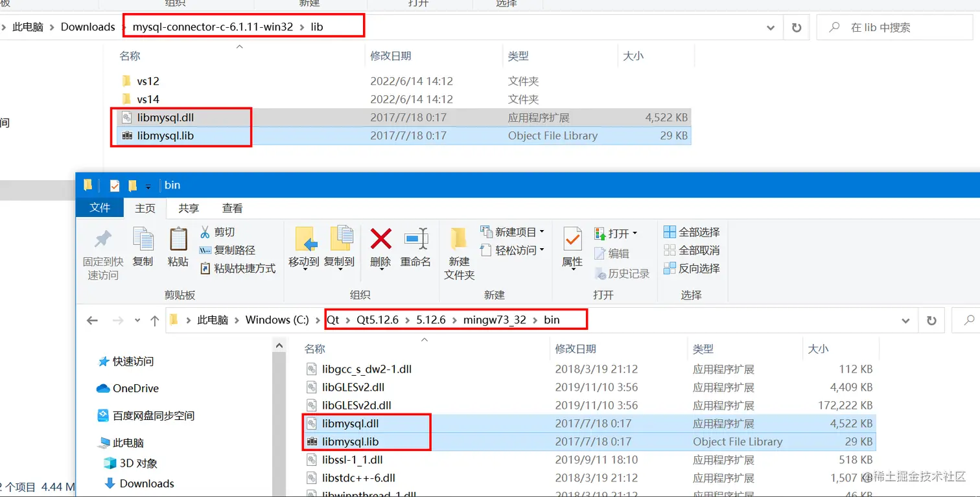
Task: Open Easy Access (轻松访问) dropdown
Action: [x=513, y=250]
